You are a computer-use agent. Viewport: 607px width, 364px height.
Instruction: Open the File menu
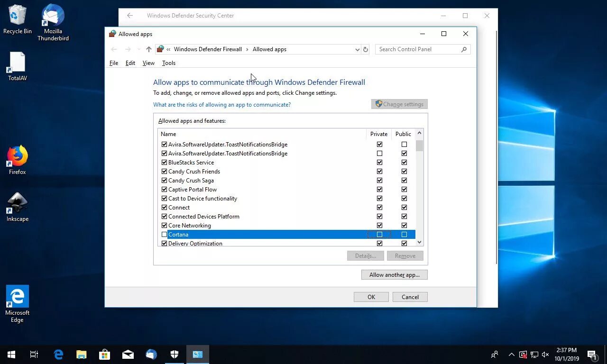[x=114, y=63]
